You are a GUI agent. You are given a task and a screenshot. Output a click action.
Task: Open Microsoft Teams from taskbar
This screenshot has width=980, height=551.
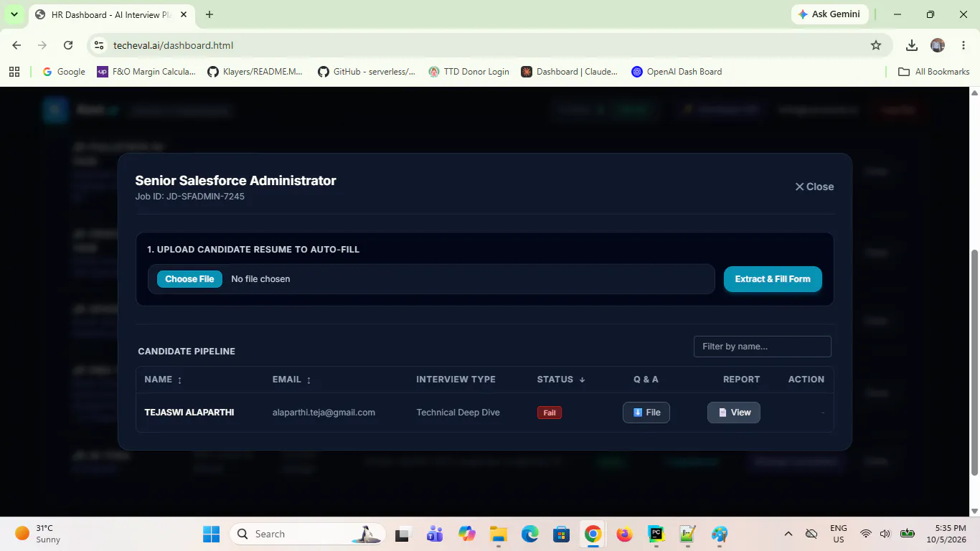(x=435, y=534)
